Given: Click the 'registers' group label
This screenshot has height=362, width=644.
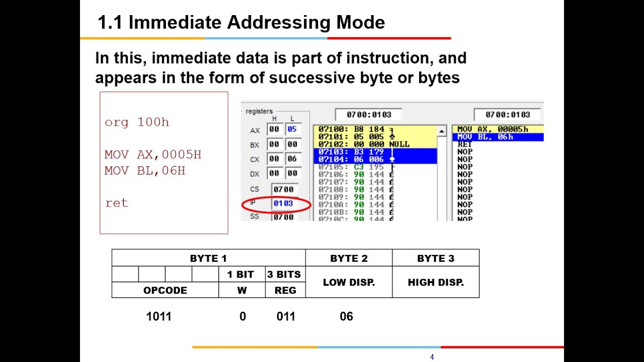Looking at the screenshot, I should tap(259, 111).
